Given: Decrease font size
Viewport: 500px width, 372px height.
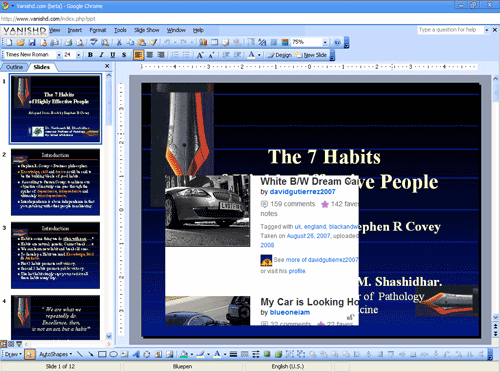Looking at the screenshot, I should point(211,55).
